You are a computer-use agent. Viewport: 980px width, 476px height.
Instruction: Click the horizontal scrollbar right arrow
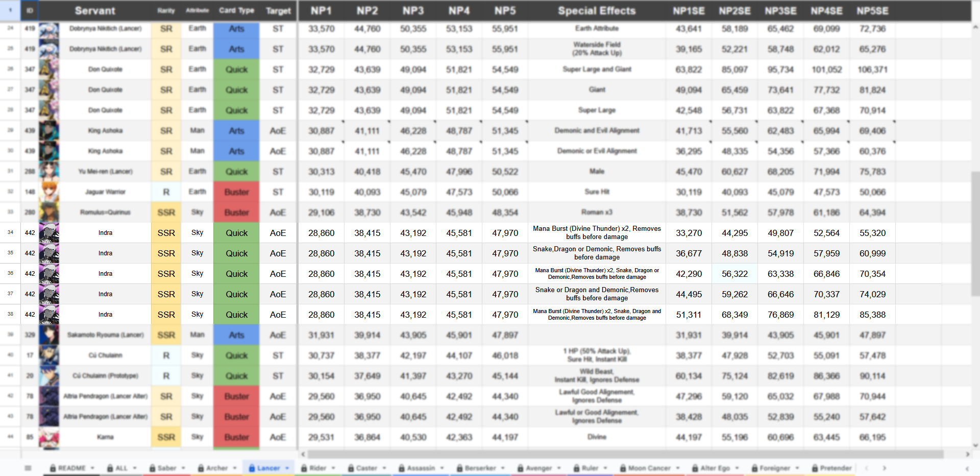[x=967, y=454]
